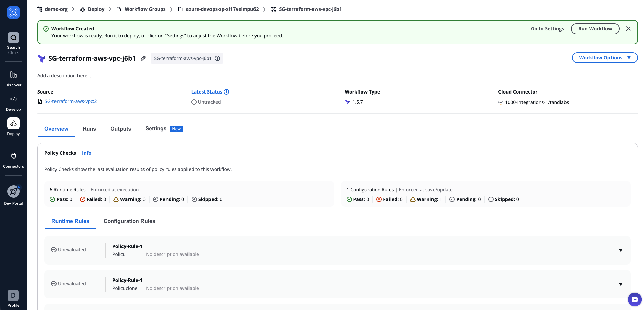This screenshot has height=310, width=644.
Task: Dismiss the Workflow Created banner
Action: [628, 29]
